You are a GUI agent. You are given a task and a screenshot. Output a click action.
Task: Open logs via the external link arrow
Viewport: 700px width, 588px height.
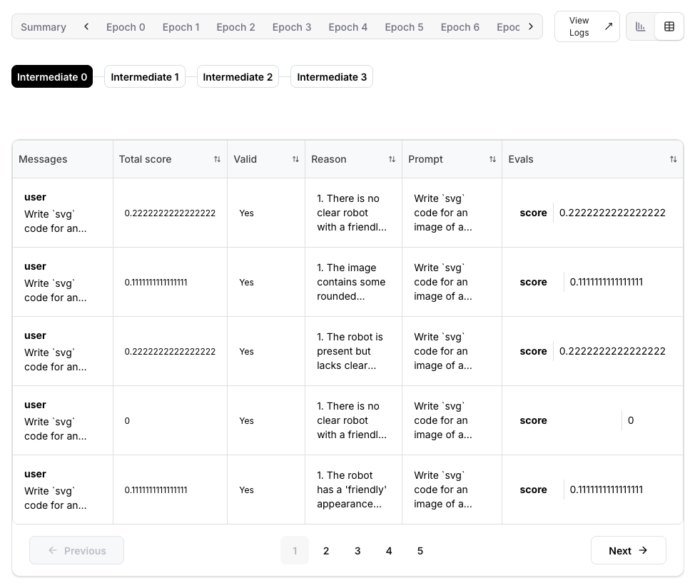click(608, 26)
